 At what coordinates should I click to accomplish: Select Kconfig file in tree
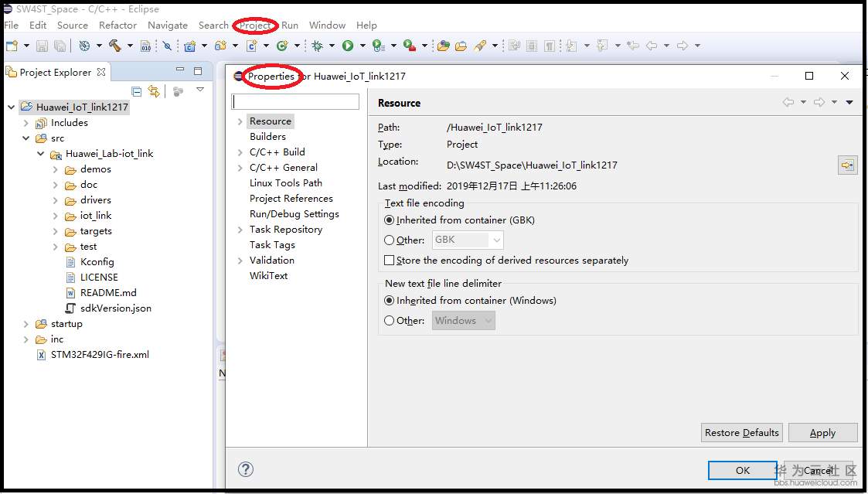(x=97, y=262)
